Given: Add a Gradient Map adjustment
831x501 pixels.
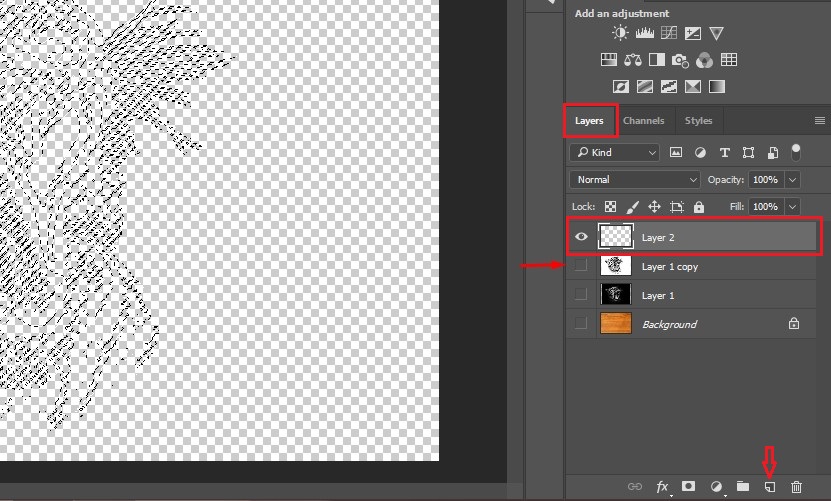Looking at the screenshot, I should (x=717, y=86).
